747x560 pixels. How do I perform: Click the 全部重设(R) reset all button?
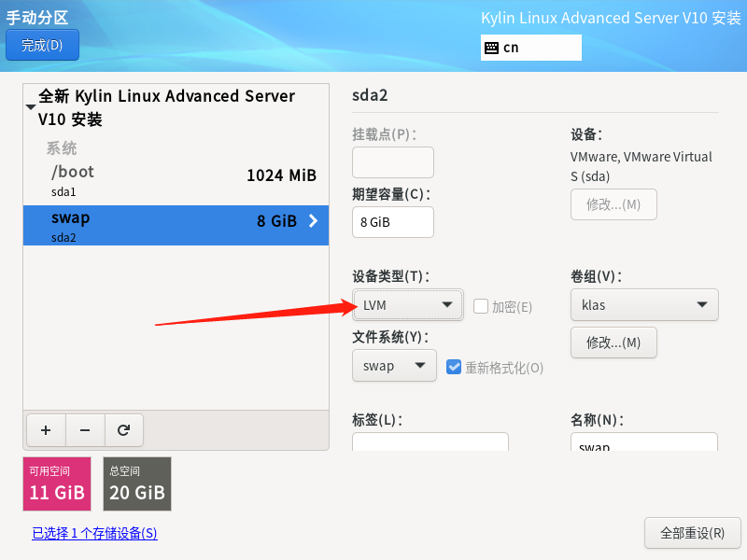click(692, 533)
